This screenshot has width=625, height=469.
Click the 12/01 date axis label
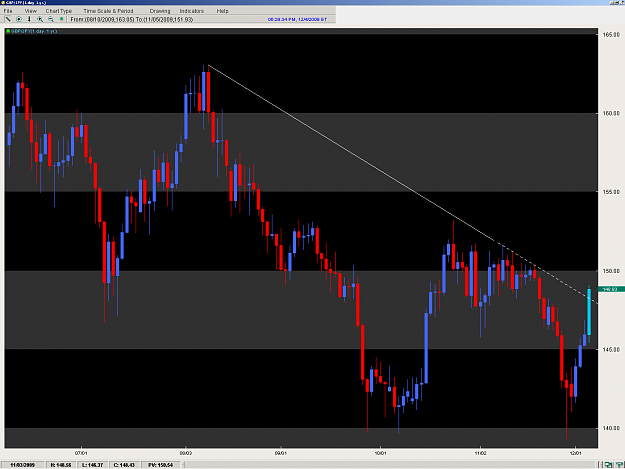point(576,453)
